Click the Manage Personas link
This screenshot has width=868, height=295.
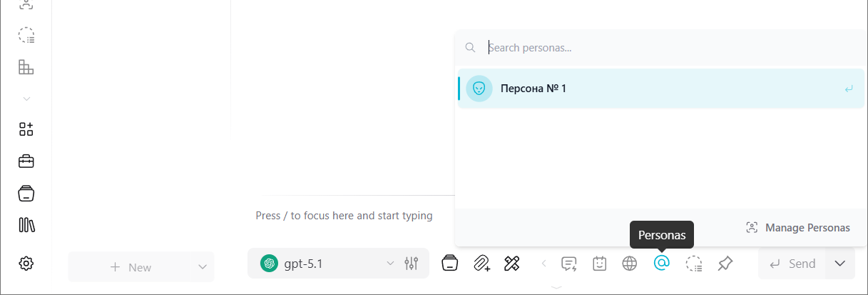pyautogui.click(x=798, y=228)
